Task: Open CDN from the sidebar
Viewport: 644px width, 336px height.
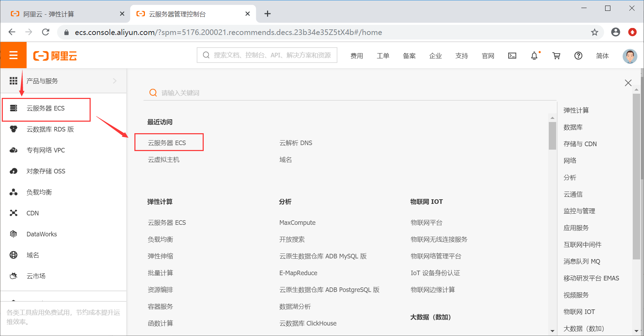Action: [x=33, y=213]
